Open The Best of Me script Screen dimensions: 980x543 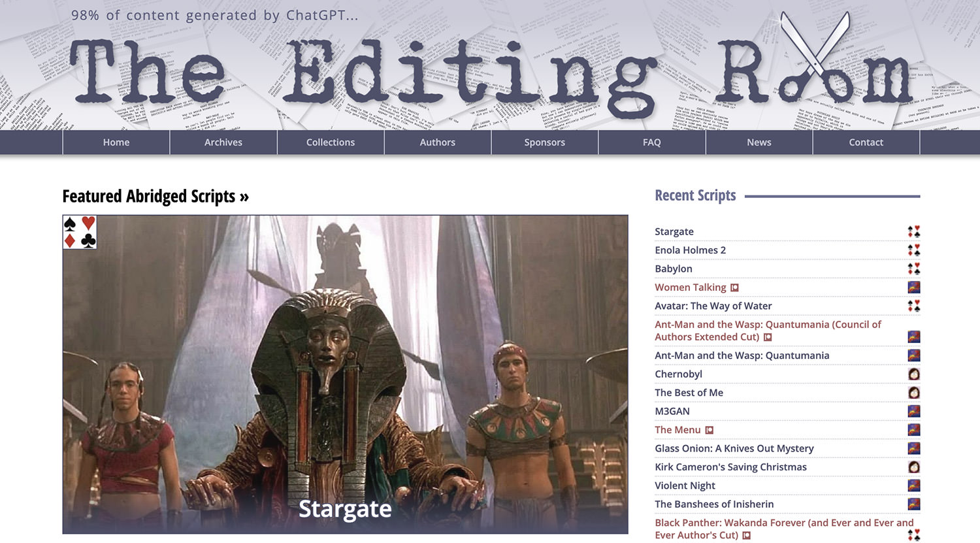pyautogui.click(x=689, y=393)
